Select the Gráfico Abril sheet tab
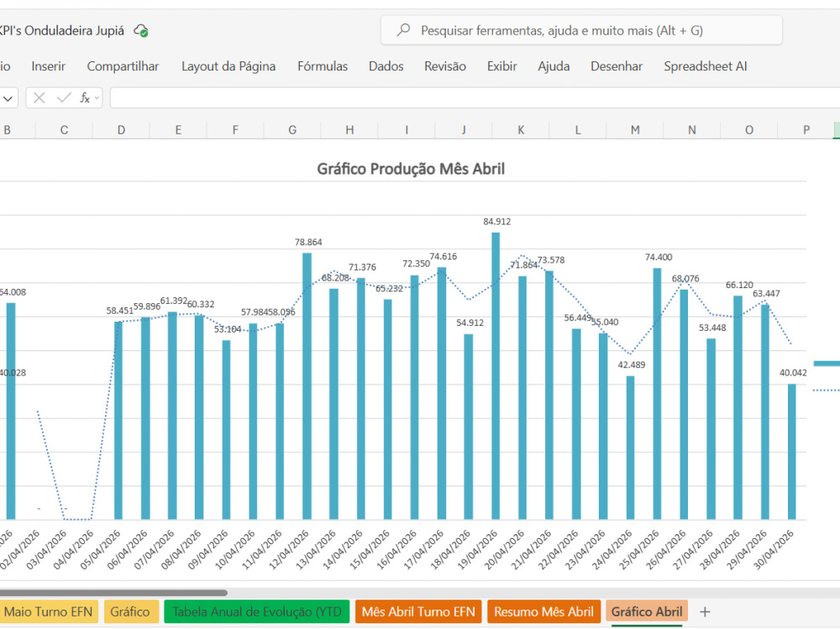Screen dimensions: 840x629 647,612
